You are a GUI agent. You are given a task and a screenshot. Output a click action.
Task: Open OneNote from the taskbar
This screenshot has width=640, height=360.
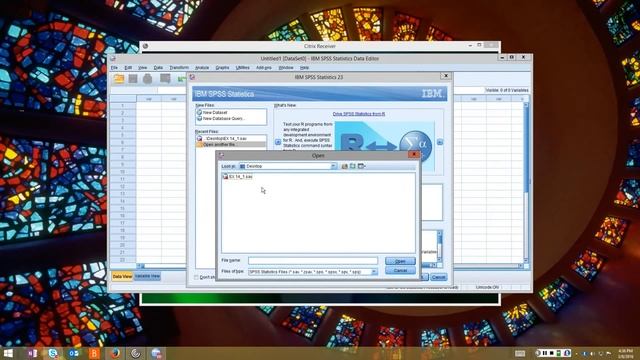[x=33, y=353]
